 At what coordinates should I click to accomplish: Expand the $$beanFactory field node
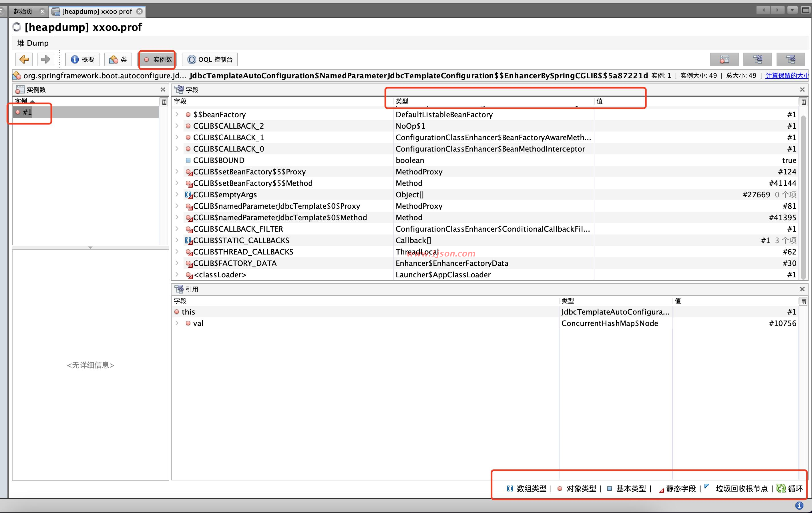point(177,114)
